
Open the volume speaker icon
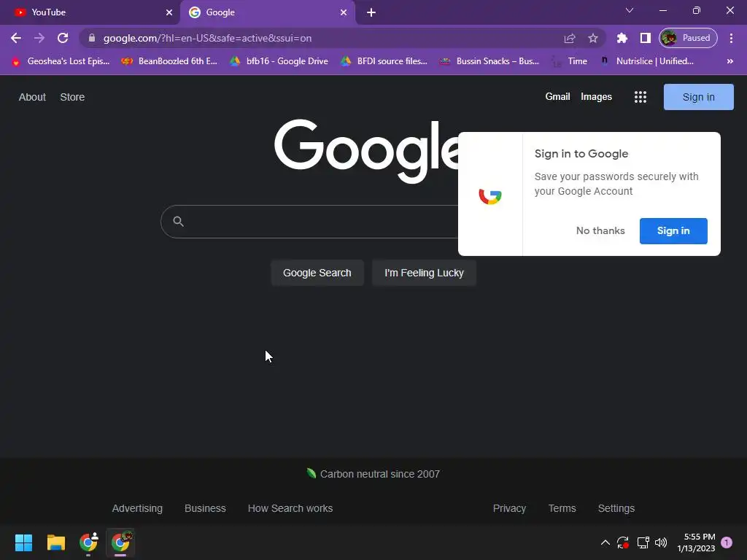(x=661, y=542)
